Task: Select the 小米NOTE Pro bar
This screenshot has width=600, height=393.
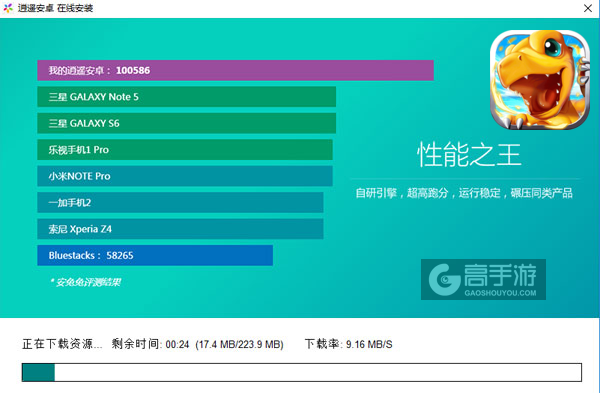Action: pyautogui.click(x=185, y=176)
